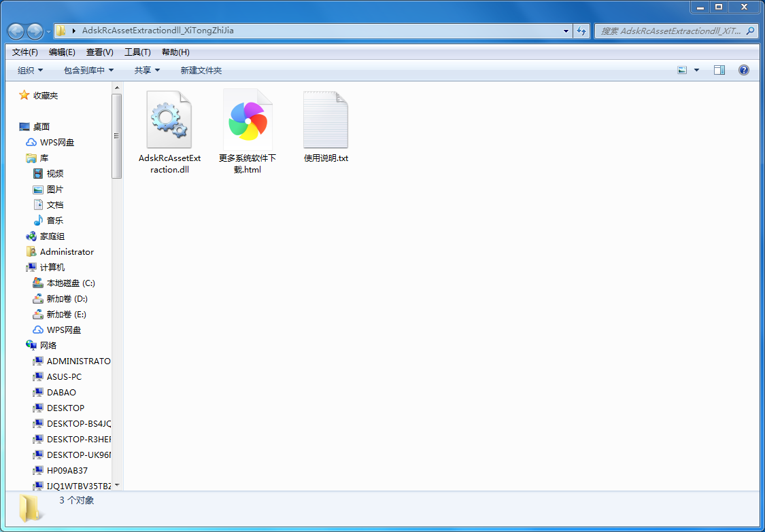Select the 使用说明.txt file icon
The height and width of the screenshot is (532, 765).
(x=326, y=120)
